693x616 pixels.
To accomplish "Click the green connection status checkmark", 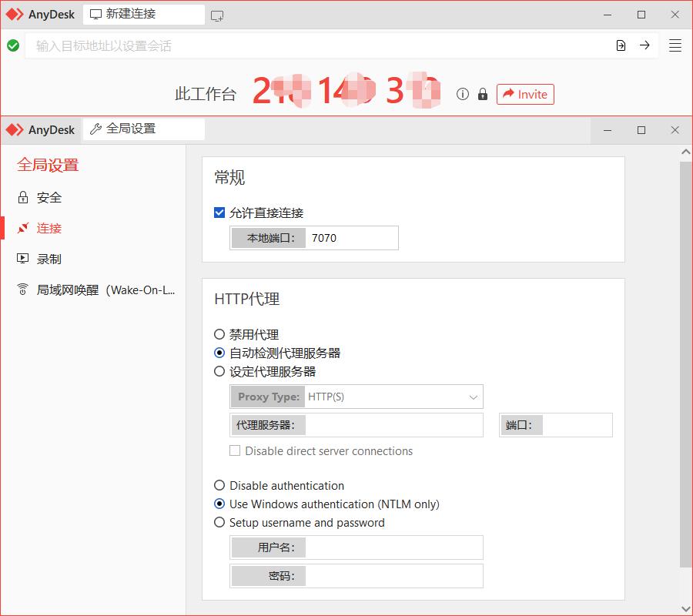I will 13,46.
